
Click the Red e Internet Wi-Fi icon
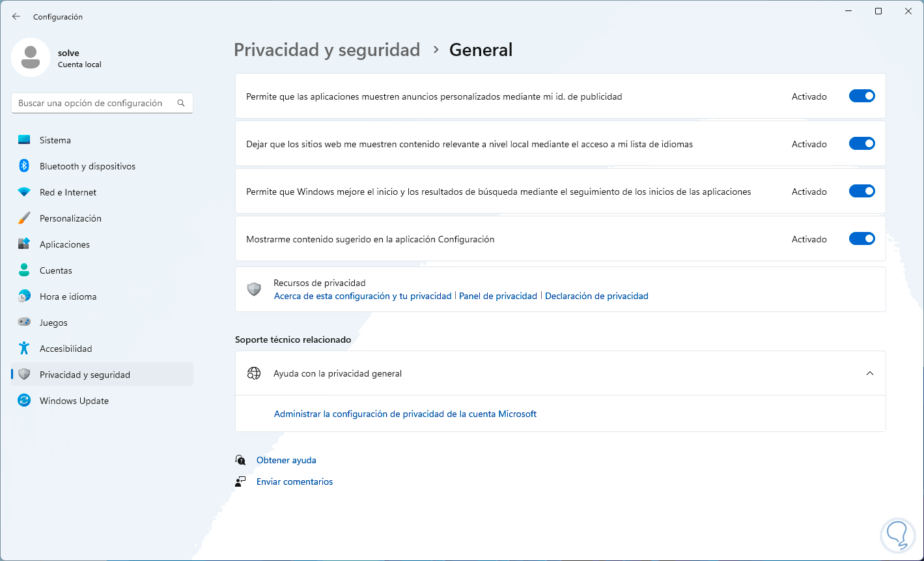click(x=24, y=192)
